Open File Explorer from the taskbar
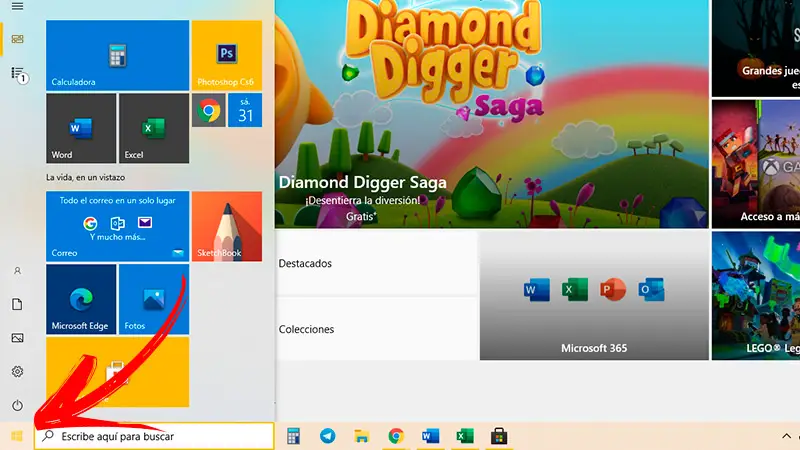This screenshot has width=800, height=450. 362,436
